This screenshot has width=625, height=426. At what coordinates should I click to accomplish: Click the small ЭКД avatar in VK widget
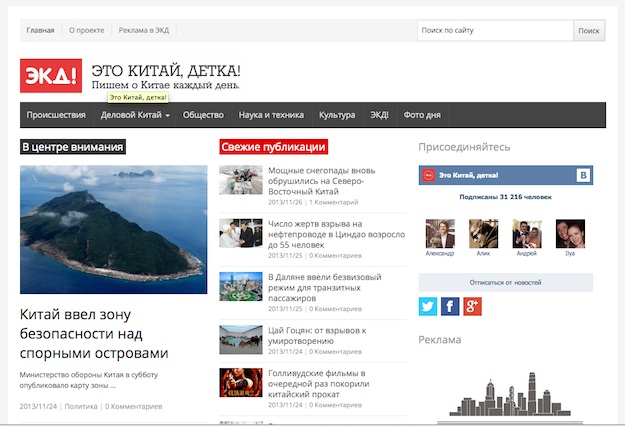[429, 175]
